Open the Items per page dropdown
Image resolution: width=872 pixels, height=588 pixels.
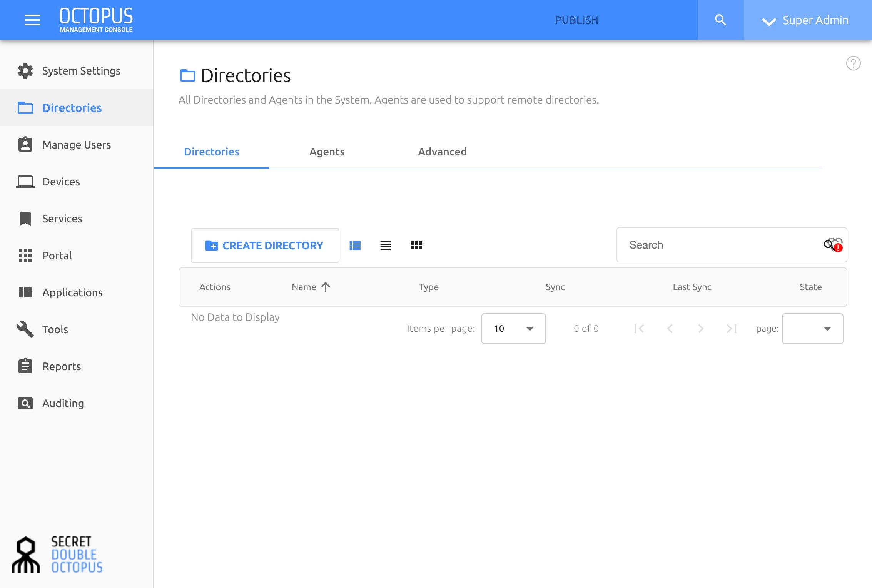pos(514,329)
